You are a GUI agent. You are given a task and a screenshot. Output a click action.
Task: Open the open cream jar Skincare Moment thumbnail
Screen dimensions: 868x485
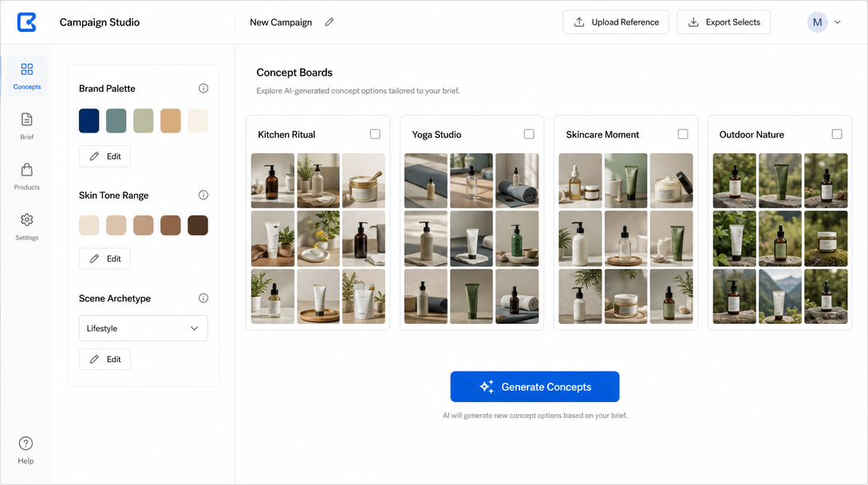(671, 180)
